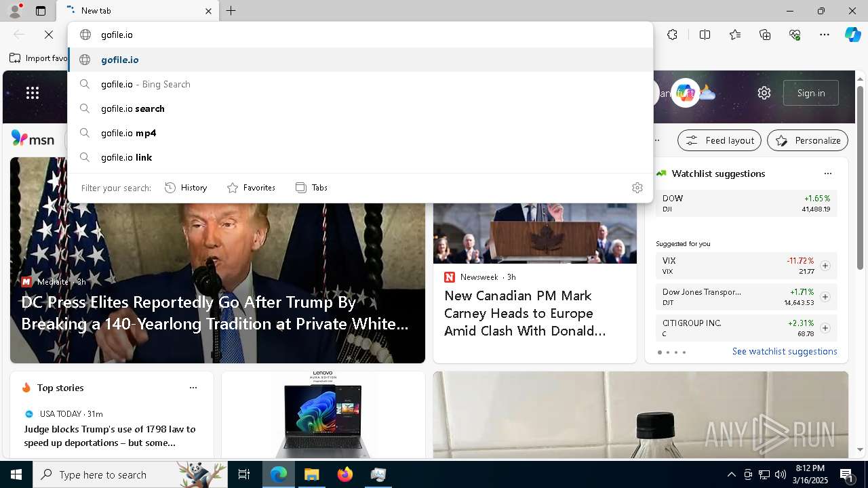The width and height of the screenshot is (868, 488).
Task: Choose the gofile.io mp4 suggestion
Action: [360, 133]
